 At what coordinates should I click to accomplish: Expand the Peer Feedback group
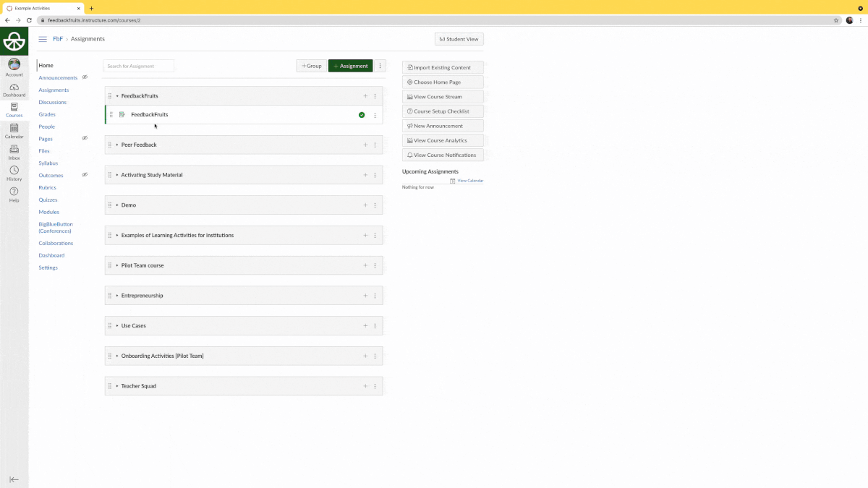pyautogui.click(x=117, y=145)
